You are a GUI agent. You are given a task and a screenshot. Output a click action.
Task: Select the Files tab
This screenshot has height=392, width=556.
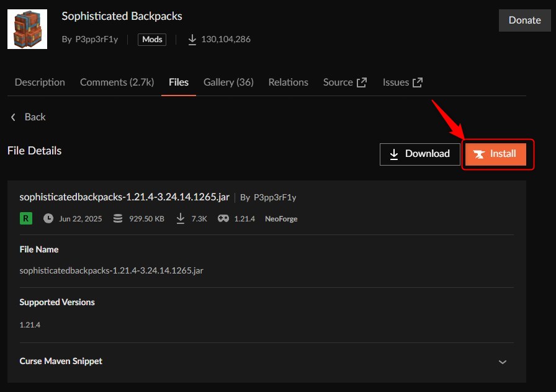[x=178, y=82]
